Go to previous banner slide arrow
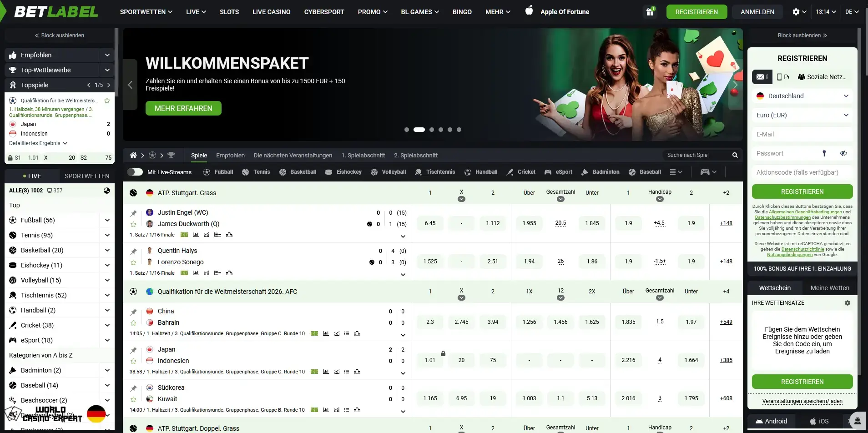Screen dimensions: 868x433 (130, 85)
